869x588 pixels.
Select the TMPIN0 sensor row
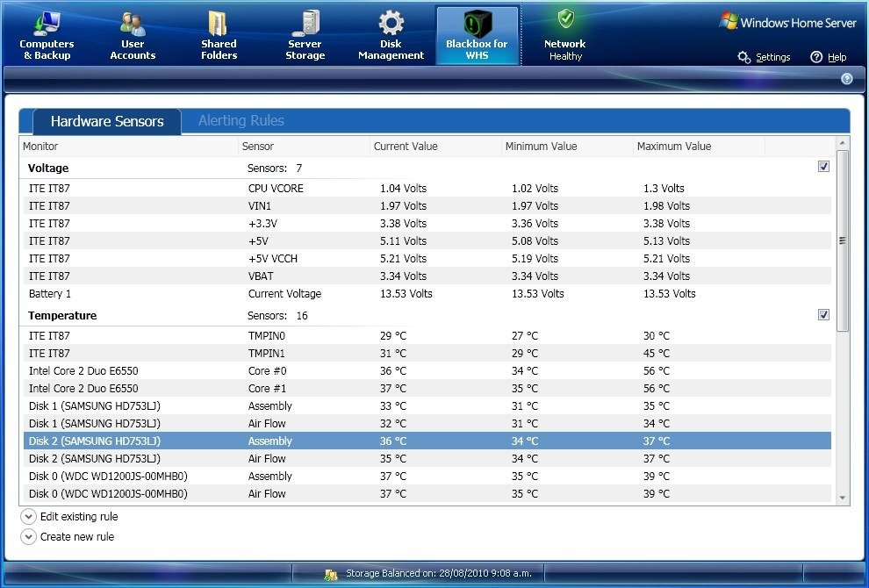(427, 336)
